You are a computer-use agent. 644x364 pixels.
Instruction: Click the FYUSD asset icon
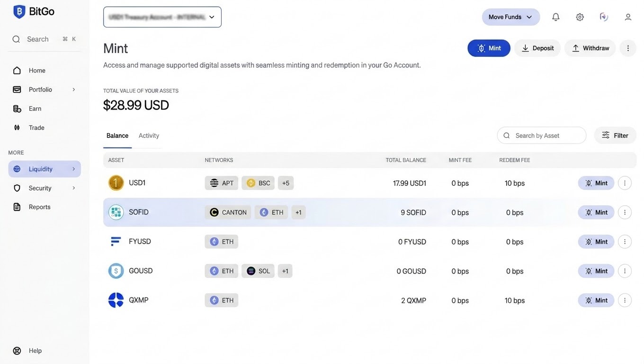point(116,242)
